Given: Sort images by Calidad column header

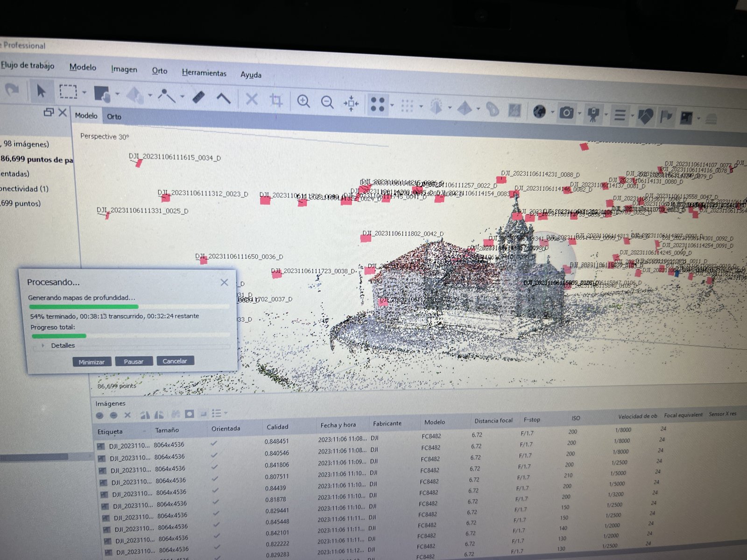Looking at the screenshot, I should pyautogui.click(x=277, y=427).
